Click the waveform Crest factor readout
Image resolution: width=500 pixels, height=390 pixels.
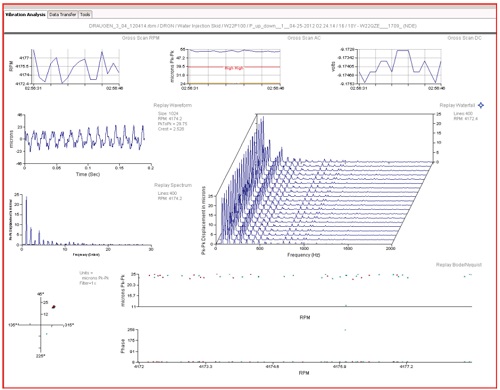tap(171, 129)
